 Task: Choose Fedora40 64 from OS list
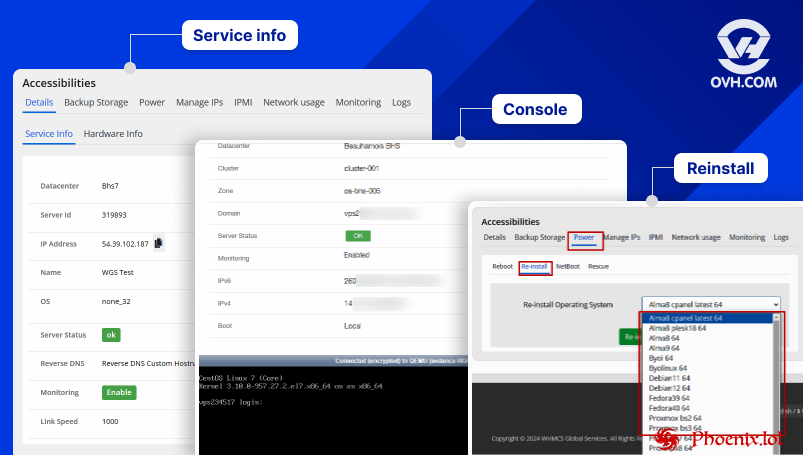pos(669,408)
